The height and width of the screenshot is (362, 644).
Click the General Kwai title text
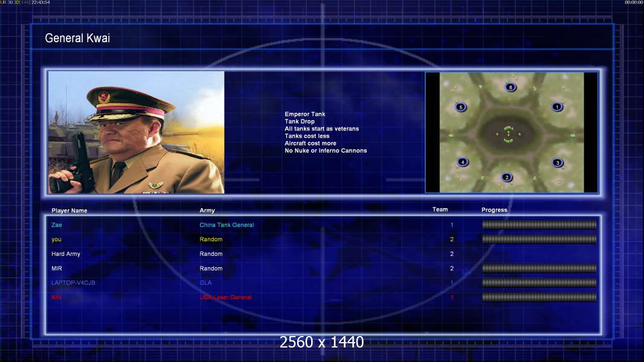pyautogui.click(x=77, y=38)
